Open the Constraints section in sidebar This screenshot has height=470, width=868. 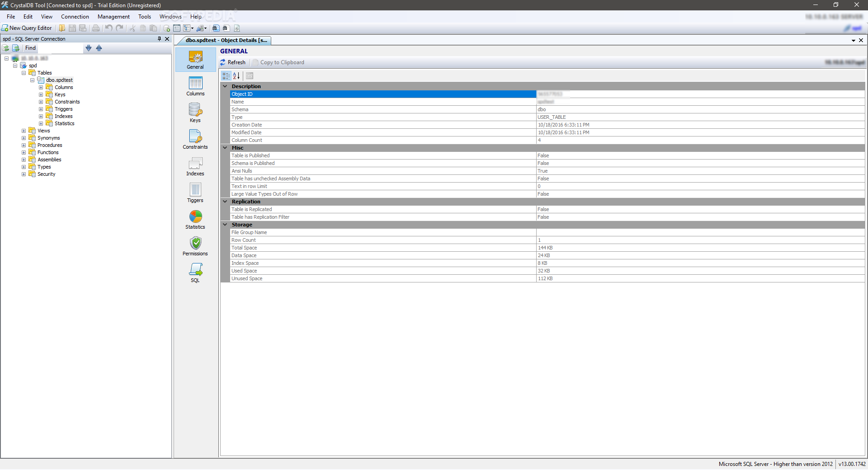195,140
